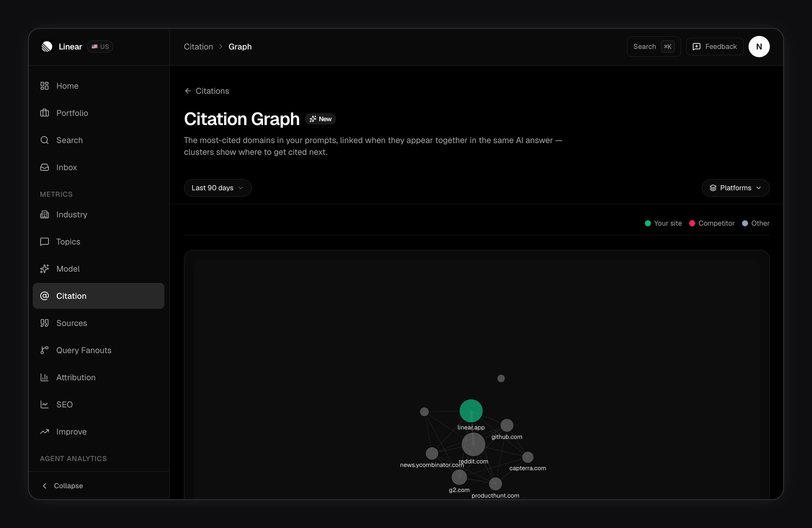Select the capterra.com graph node

click(x=528, y=457)
